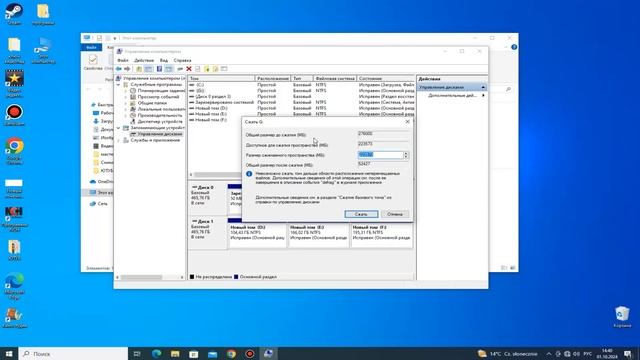Open the Вид menu

point(164,60)
